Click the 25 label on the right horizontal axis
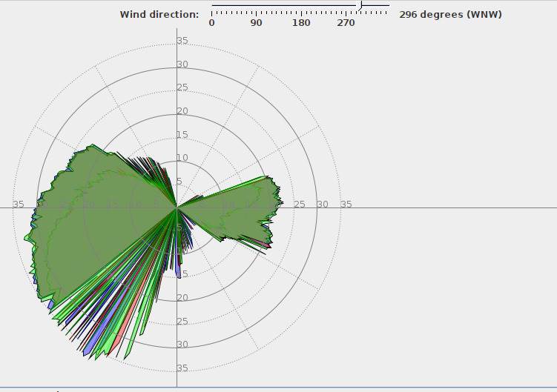 pyautogui.click(x=299, y=205)
